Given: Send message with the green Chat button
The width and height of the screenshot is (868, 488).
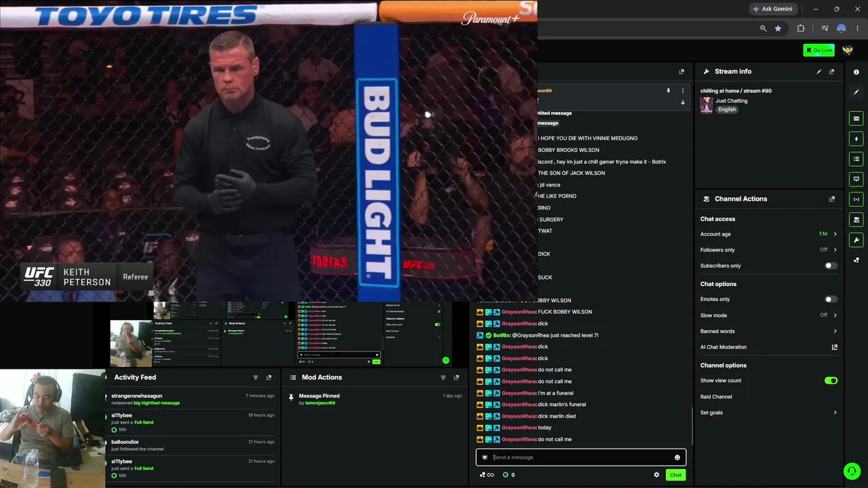Looking at the screenshot, I should (x=675, y=475).
